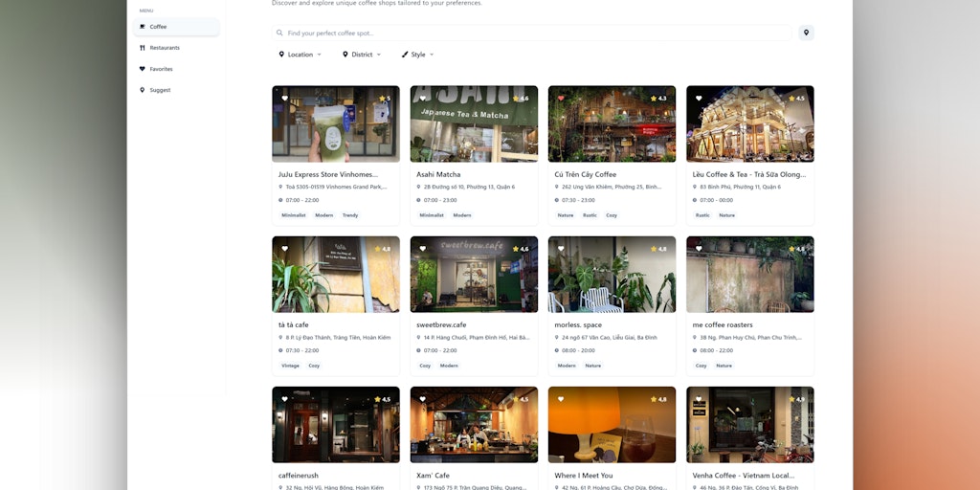Image resolution: width=980 pixels, height=490 pixels.
Task: Toggle favorite heart on me coffee roasters
Action: pos(699,249)
